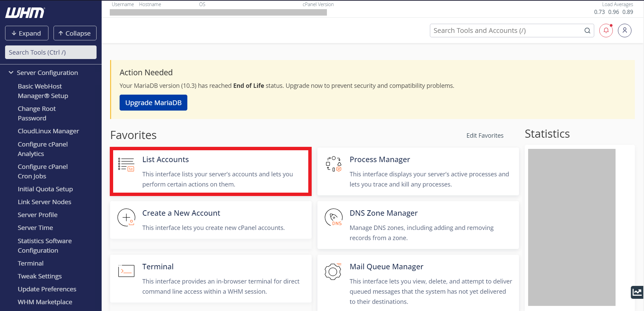This screenshot has width=644, height=311.
Task: Open the Create a New Account title
Action: point(181,213)
